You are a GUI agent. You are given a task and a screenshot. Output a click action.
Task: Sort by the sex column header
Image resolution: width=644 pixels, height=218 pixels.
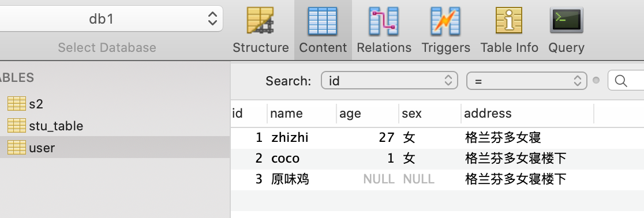[429, 113]
